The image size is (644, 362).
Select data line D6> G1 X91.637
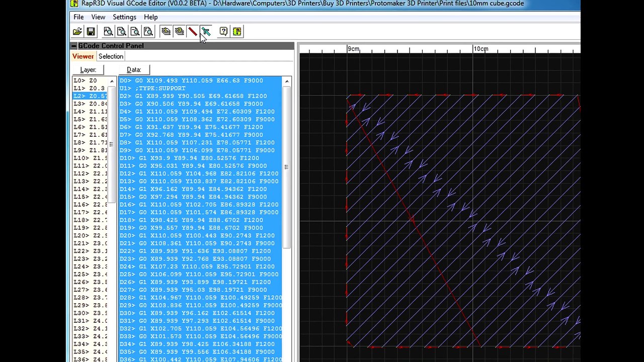tap(200, 127)
